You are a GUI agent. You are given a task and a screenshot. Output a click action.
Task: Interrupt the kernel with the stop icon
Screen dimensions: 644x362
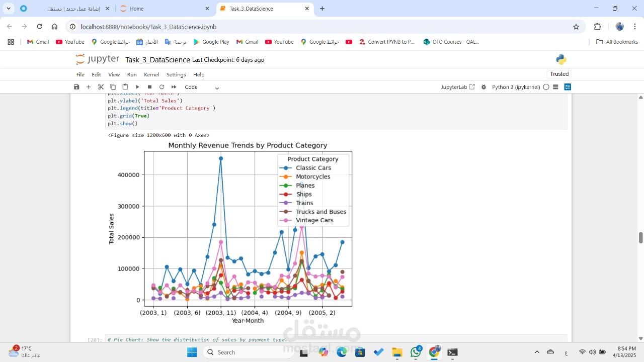(149, 87)
